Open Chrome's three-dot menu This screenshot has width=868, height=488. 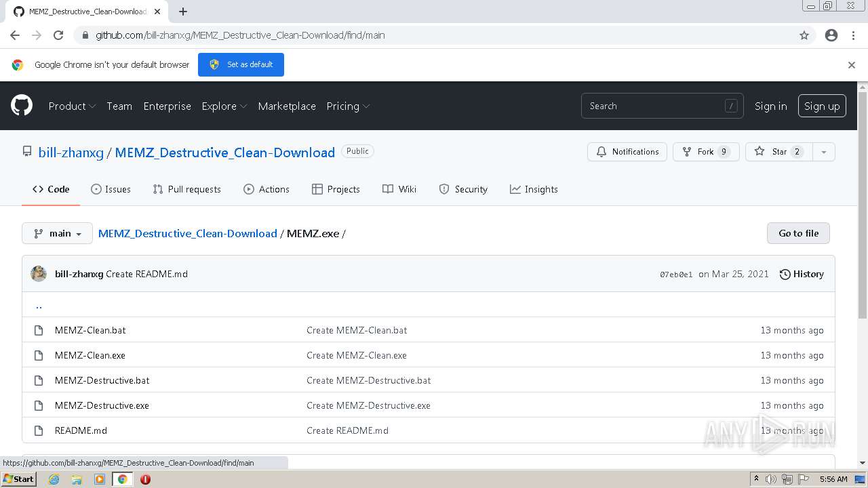pos(853,35)
